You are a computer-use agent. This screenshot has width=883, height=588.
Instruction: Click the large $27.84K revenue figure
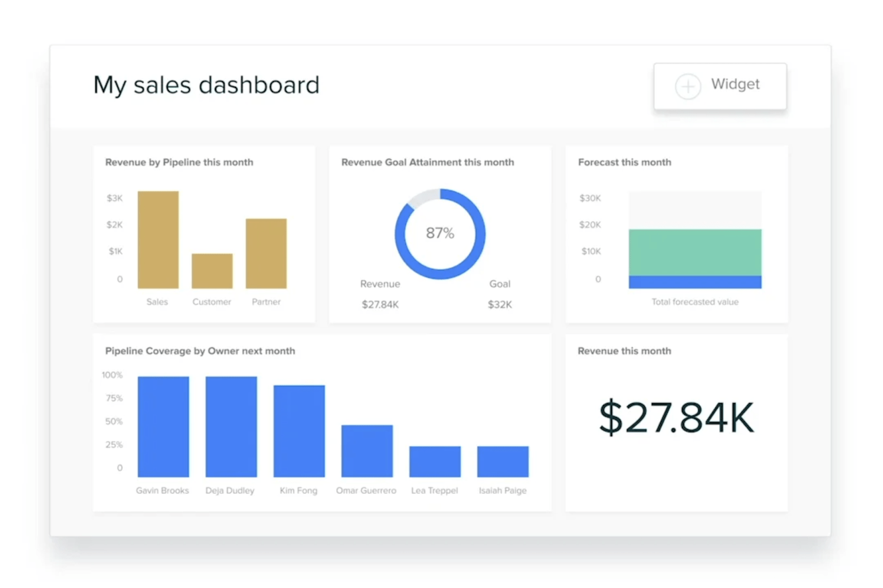point(676,417)
